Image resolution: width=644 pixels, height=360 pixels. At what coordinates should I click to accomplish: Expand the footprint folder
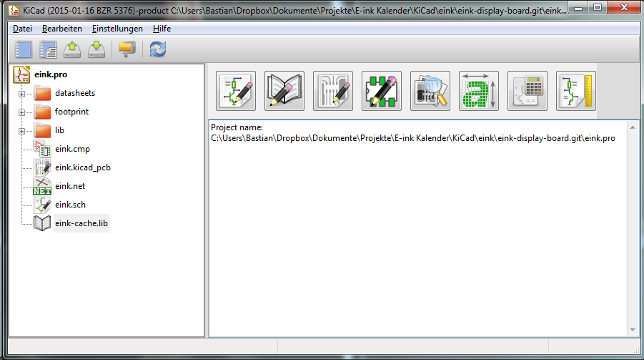21,112
